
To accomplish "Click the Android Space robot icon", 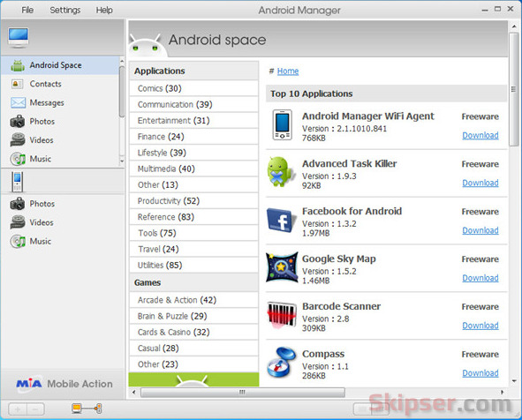I will [x=18, y=65].
